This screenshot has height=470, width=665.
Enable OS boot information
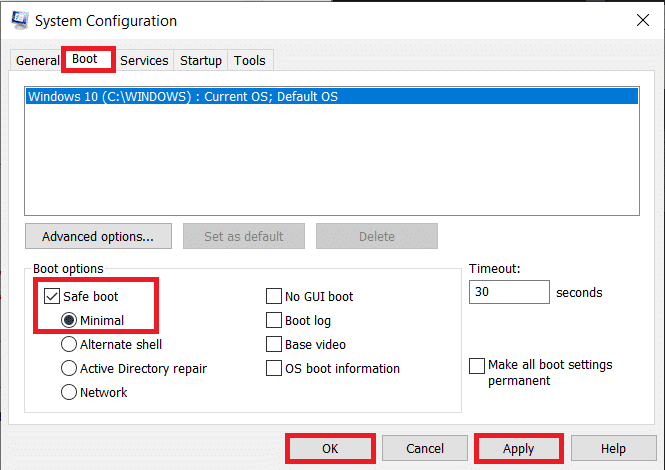tap(274, 369)
